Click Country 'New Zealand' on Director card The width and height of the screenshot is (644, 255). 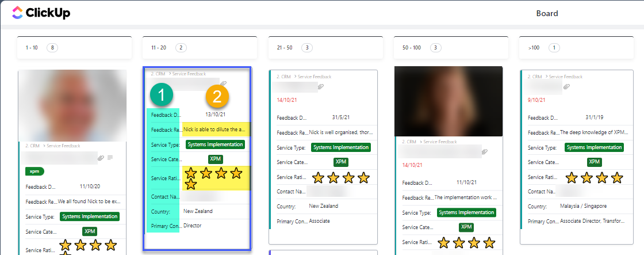(x=198, y=211)
